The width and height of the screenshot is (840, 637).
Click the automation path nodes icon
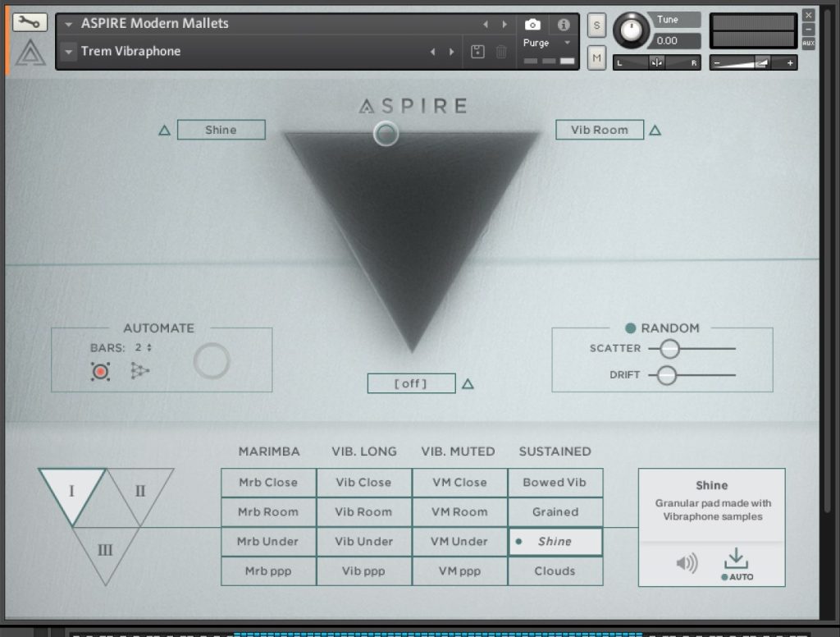[140, 372]
